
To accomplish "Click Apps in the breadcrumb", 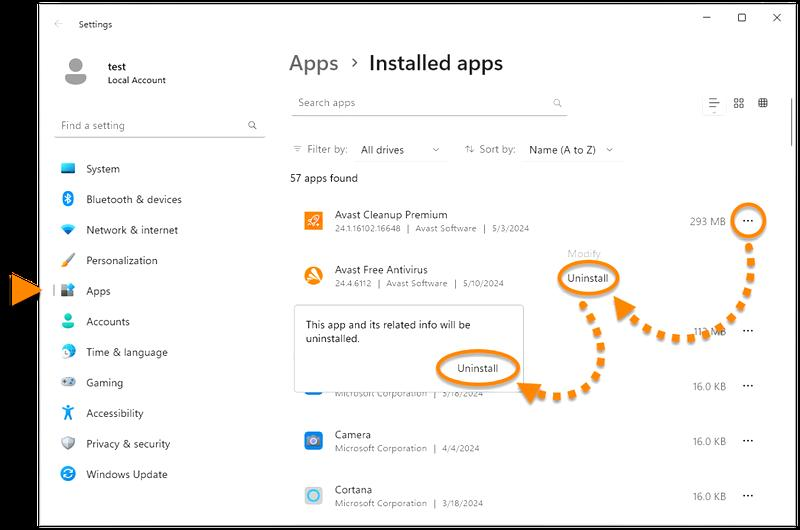I will (314, 64).
